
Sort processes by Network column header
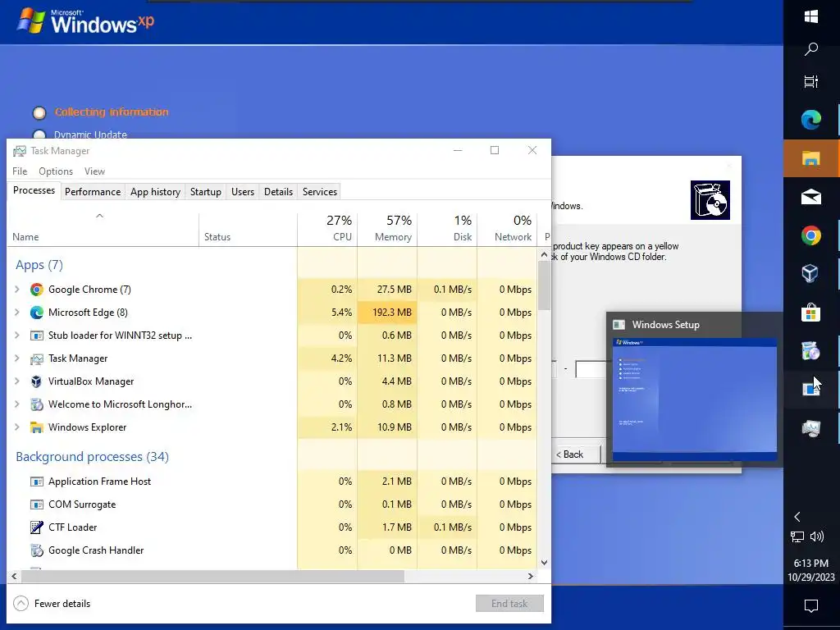(507, 230)
